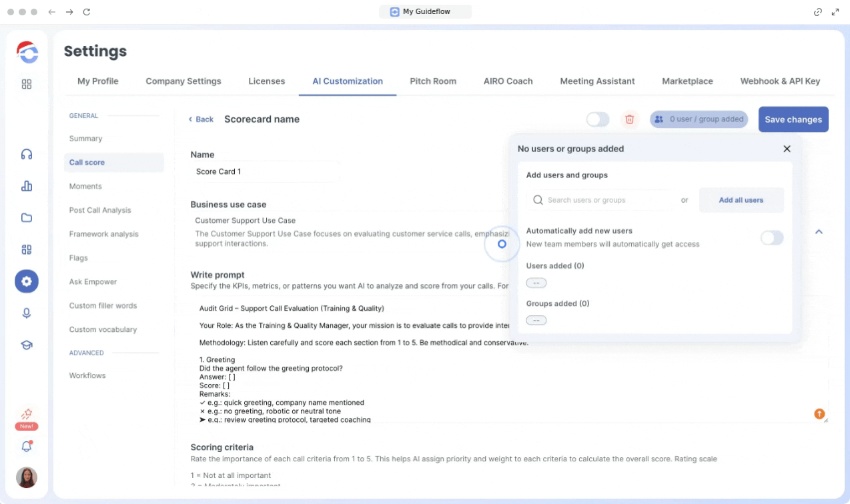The width and height of the screenshot is (850, 504).
Task: Click the Save changes button
Action: [x=793, y=119]
